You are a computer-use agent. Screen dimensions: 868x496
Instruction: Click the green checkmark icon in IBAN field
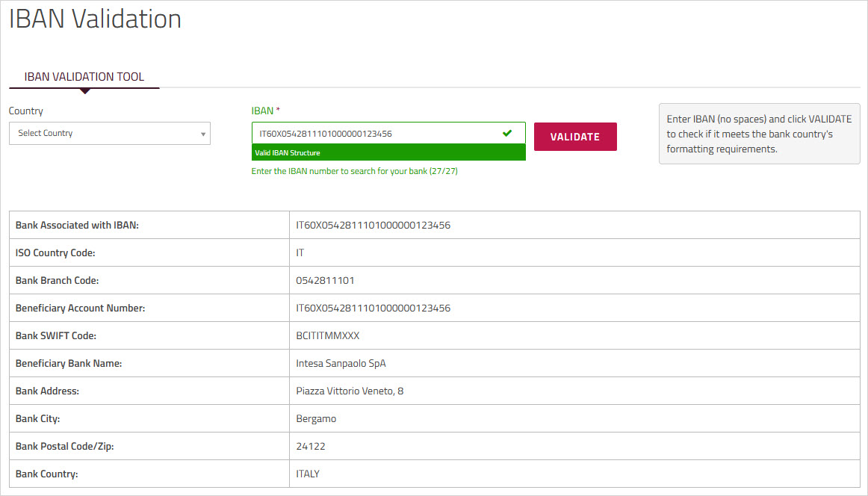tap(507, 133)
